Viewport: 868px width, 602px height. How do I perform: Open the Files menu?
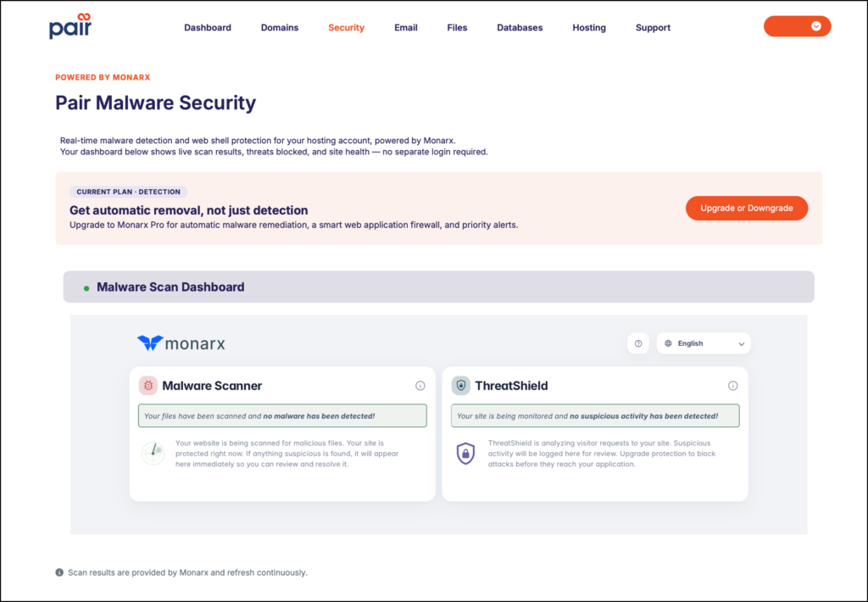click(457, 28)
